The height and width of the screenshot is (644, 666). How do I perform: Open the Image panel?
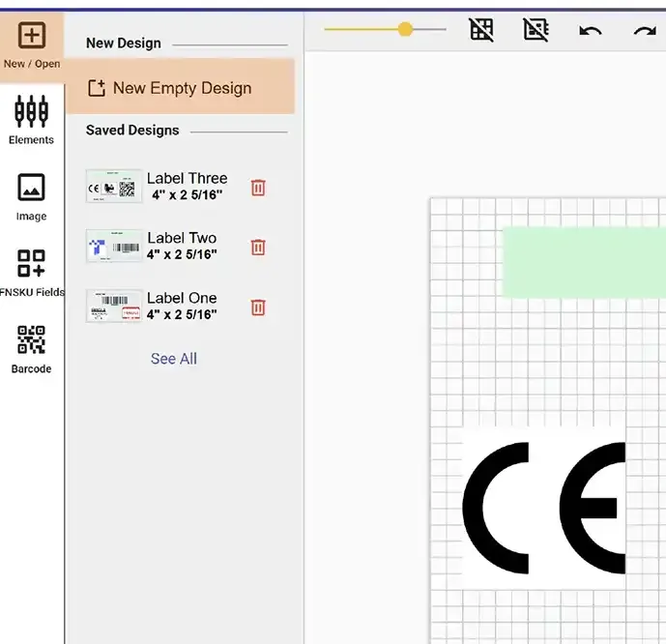[32, 197]
